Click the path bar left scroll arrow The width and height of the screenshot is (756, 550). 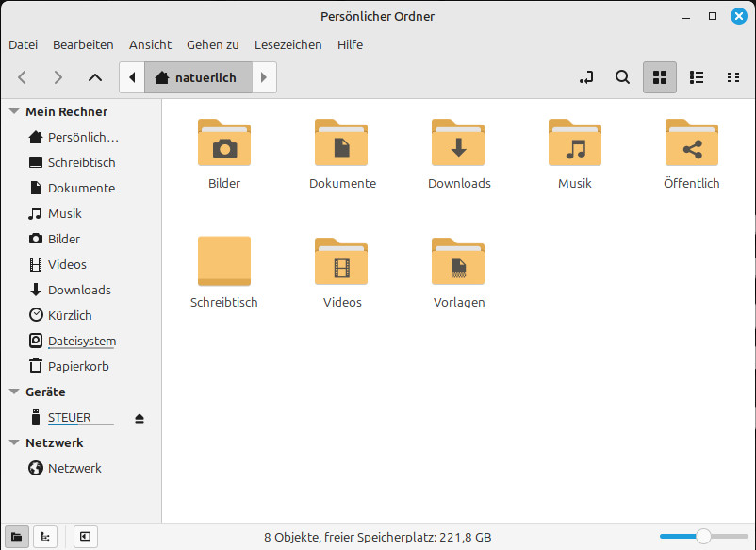132,77
